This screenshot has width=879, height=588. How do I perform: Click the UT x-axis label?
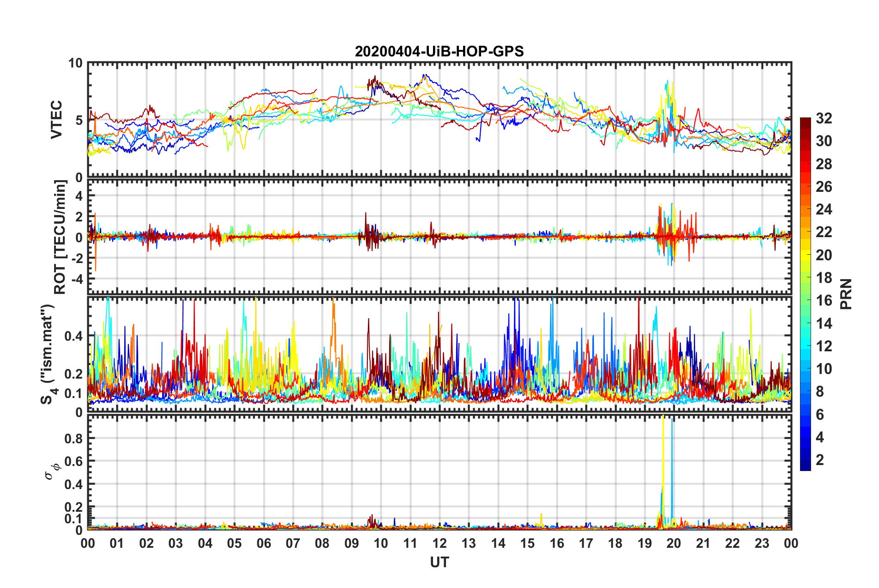click(439, 562)
